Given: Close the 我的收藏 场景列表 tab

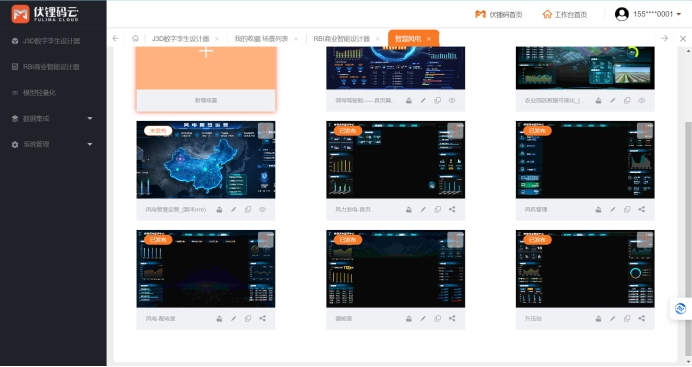Looking at the screenshot, I should click(x=296, y=39).
